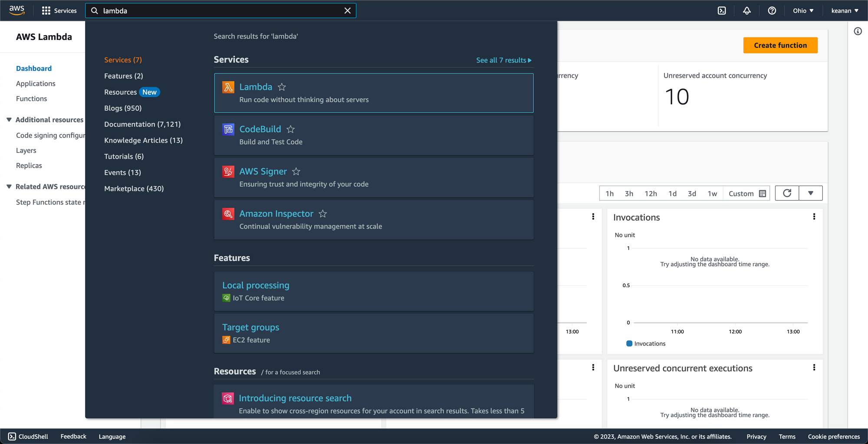This screenshot has width=868, height=444.
Task: Click the AWS logo home icon
Action: [17, 10]
